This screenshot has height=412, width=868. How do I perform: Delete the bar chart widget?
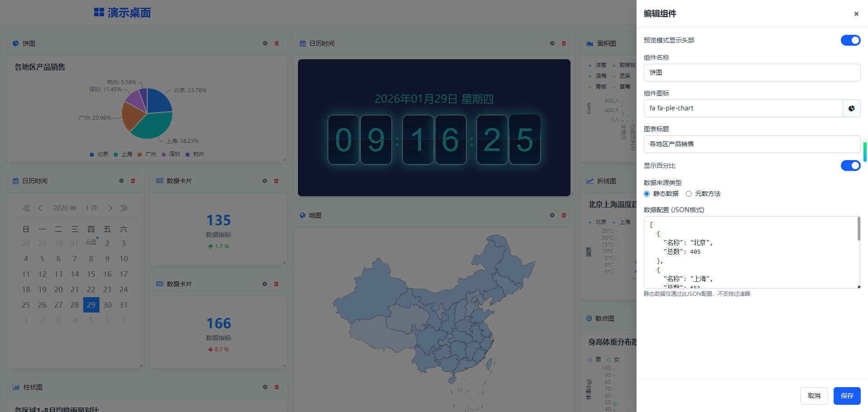[x=277, y=387]
